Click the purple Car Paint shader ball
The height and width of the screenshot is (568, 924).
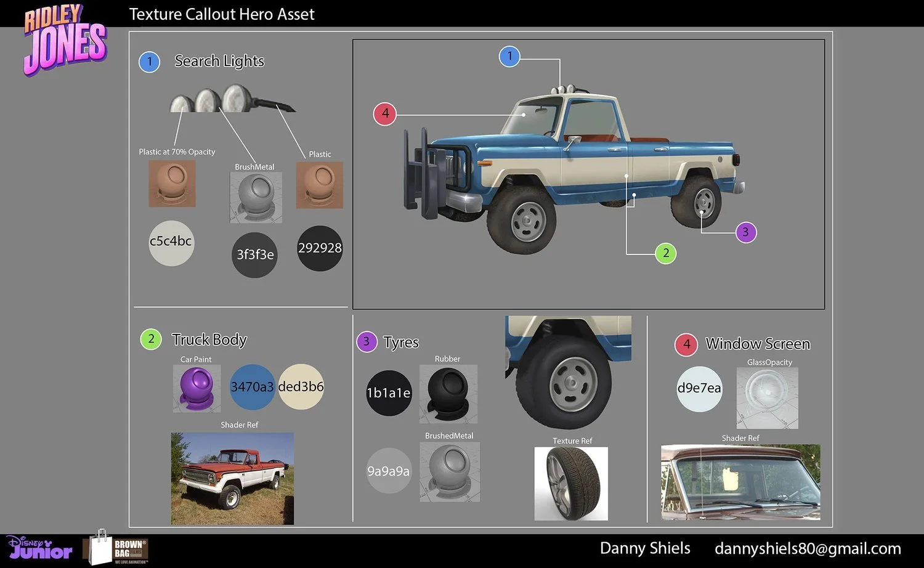[x=197, y=389]
